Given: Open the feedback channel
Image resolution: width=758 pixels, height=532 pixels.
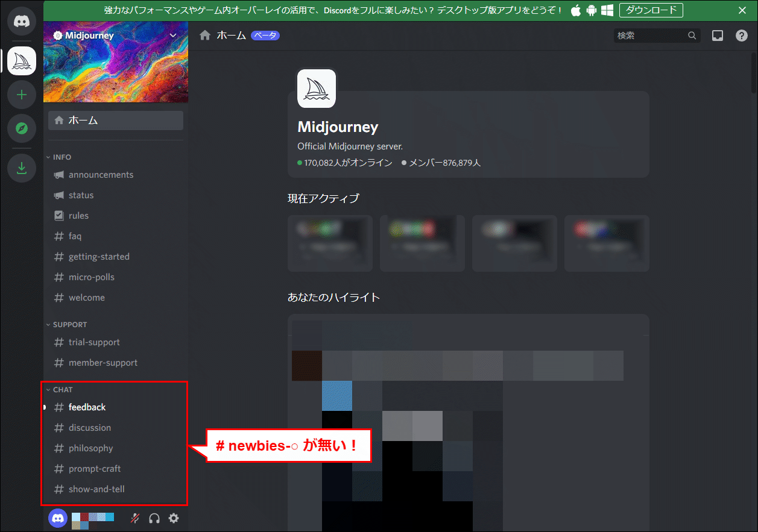Looking at the screenshot, I should 116,407.
